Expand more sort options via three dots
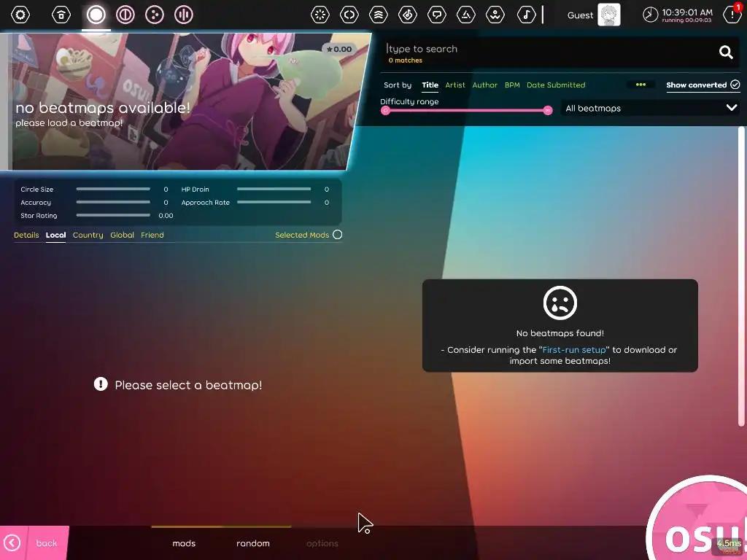 pos(640,85)
